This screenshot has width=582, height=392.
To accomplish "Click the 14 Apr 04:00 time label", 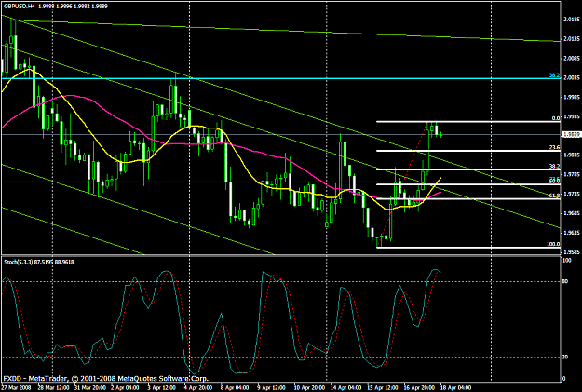I will point(345,388).
